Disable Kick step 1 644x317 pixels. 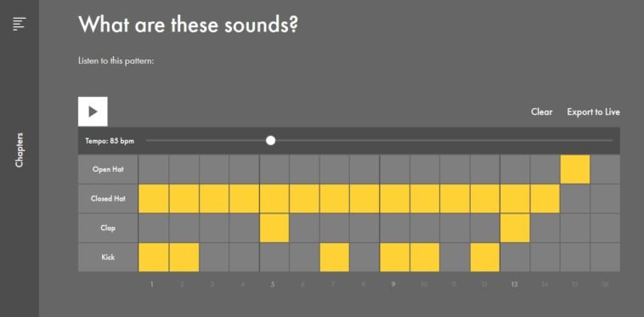coord(154,257)
